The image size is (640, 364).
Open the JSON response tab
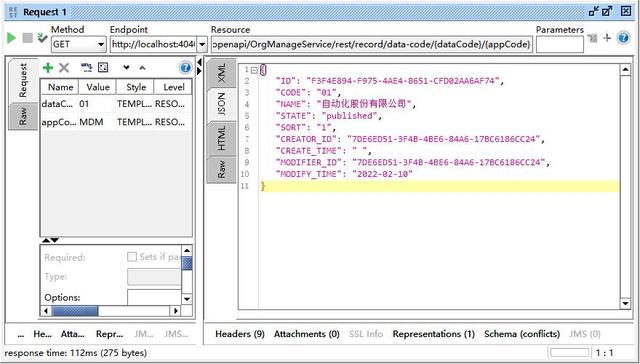[x=221, y=104]
